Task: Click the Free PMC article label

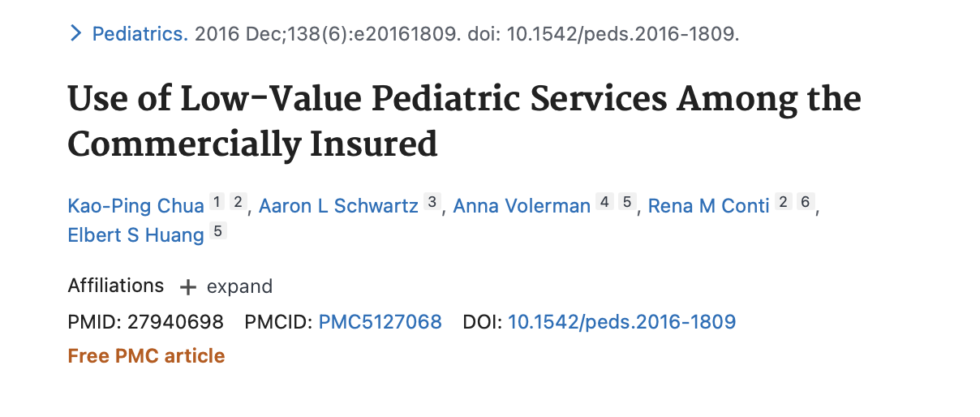Action: [147, 355]
